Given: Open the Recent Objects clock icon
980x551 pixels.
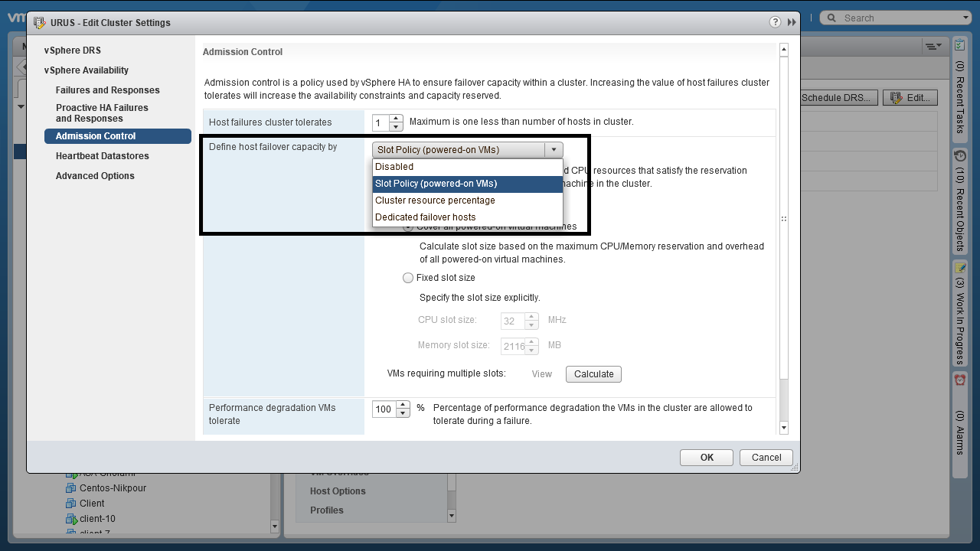Looking at the screenshot, I should pos(960,156).
